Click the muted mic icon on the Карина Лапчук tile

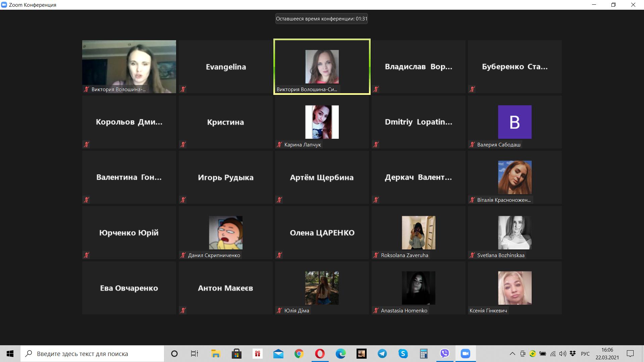(279, 144)
